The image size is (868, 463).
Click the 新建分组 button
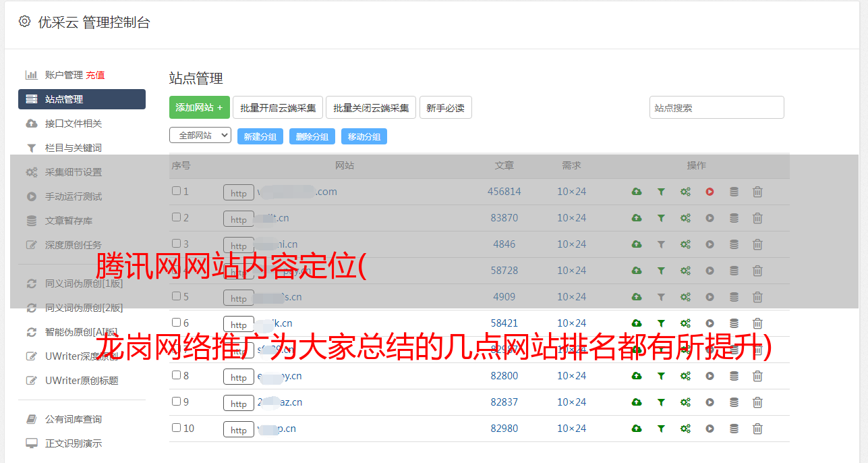click(x=260, y=136)
